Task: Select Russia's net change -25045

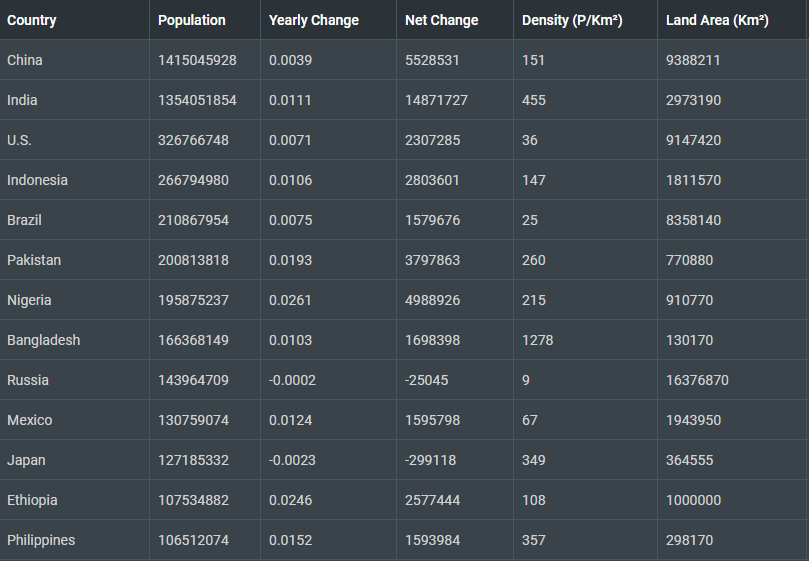Action: 427,380
